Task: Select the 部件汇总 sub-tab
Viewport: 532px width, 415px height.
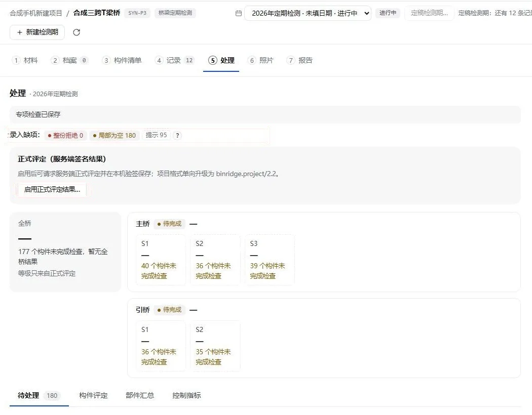Action: (x=140, y=395)
